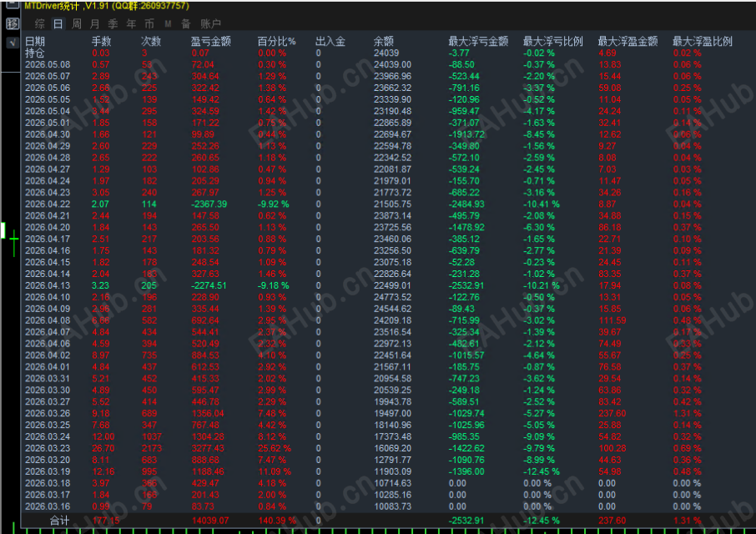Click the 日期 column header
Image resolution: width=756 pixels, height=534 pixels.
35,42
